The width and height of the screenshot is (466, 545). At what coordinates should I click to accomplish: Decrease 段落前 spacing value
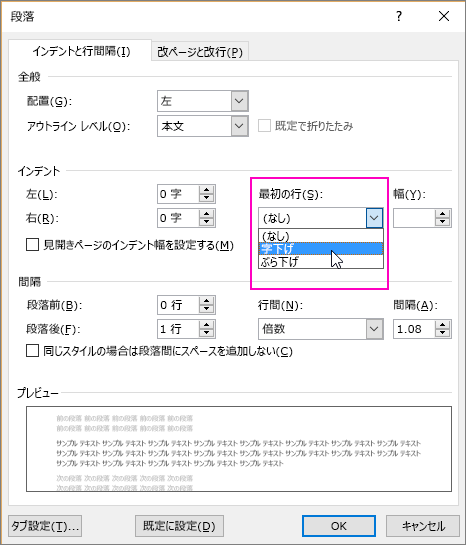pyautogui.click(x=207, y=309)
